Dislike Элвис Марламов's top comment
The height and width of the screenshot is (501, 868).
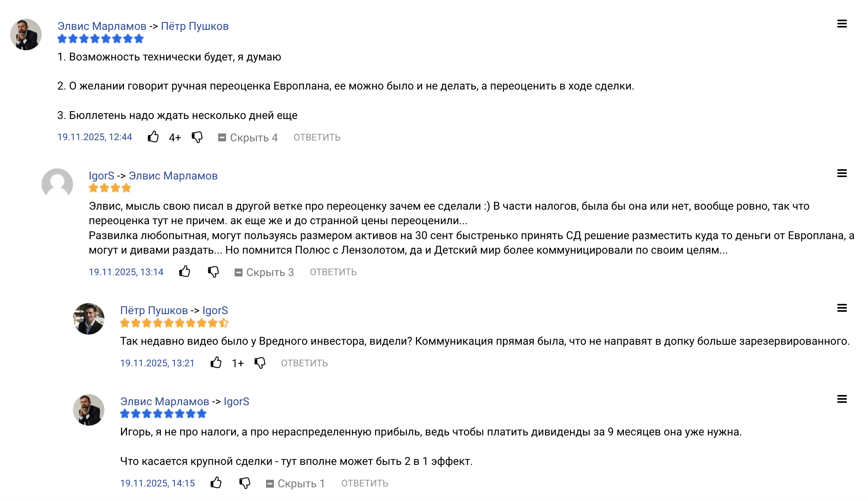[x=197, y=138]
